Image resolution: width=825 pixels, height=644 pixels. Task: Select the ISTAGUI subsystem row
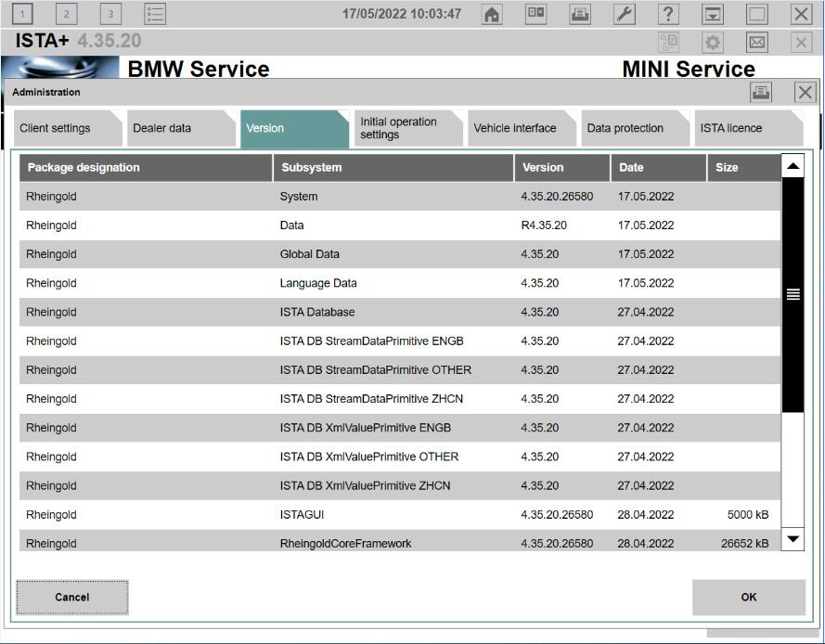[x=400, y=515]
